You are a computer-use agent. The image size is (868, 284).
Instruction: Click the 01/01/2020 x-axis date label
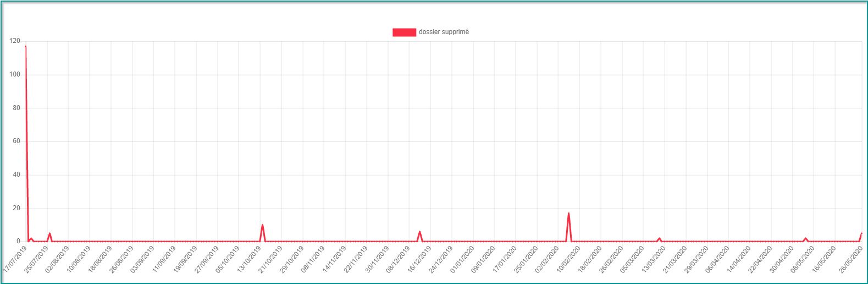tap(462, 259)
